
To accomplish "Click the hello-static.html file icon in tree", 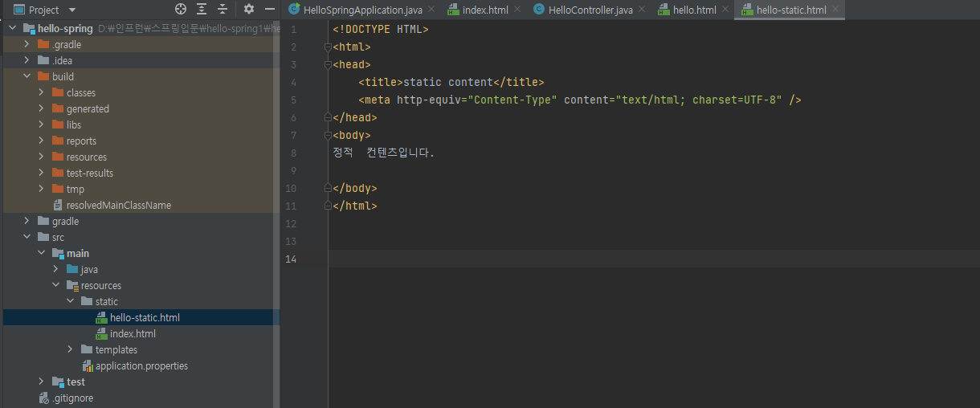I will click(x=101, y=317).
